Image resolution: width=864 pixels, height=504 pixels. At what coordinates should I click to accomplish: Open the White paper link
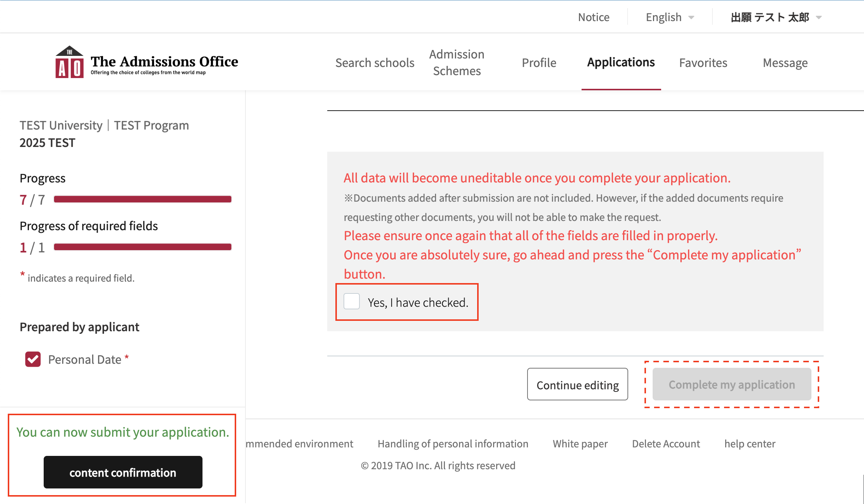pyautogui.click(x=580, y=444)
